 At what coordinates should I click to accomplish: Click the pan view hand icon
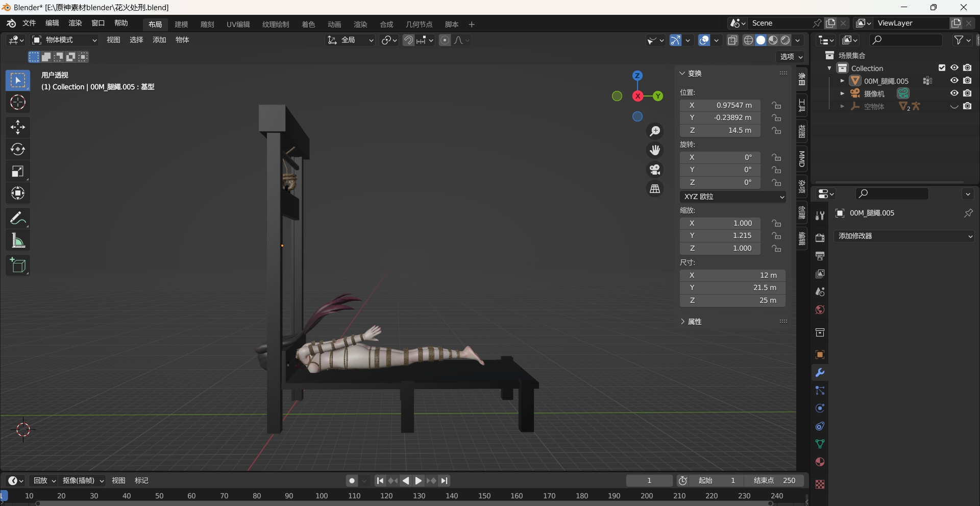pos(655,150)
